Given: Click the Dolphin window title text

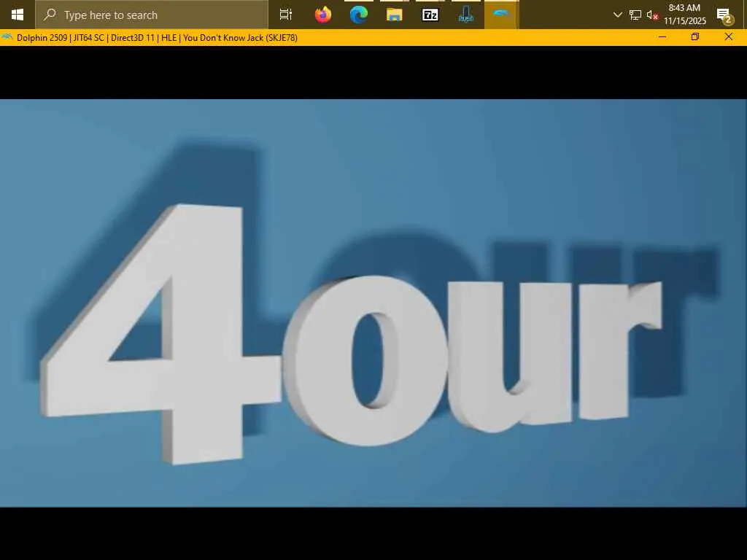Looking at the screenshot, I should pyautogui.click(x=157, y=38).
